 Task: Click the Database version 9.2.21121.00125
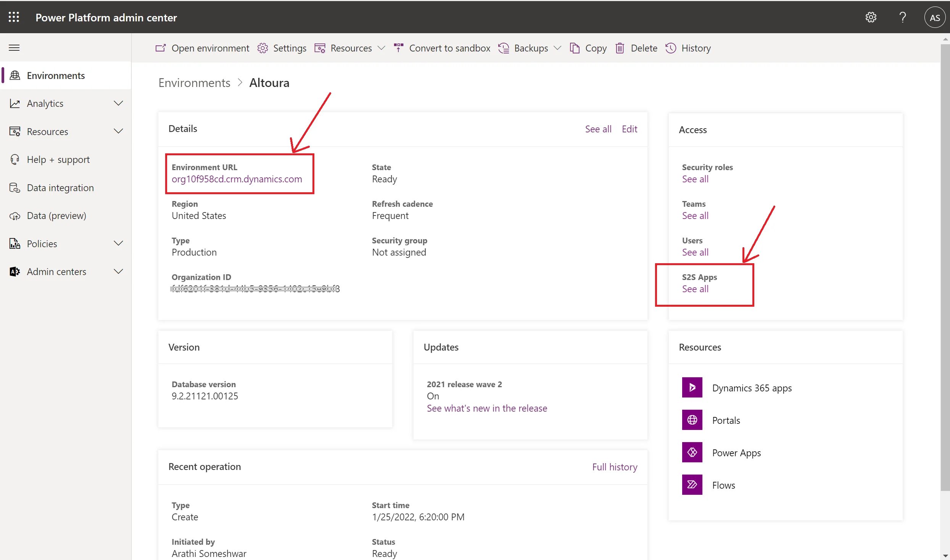204,396
